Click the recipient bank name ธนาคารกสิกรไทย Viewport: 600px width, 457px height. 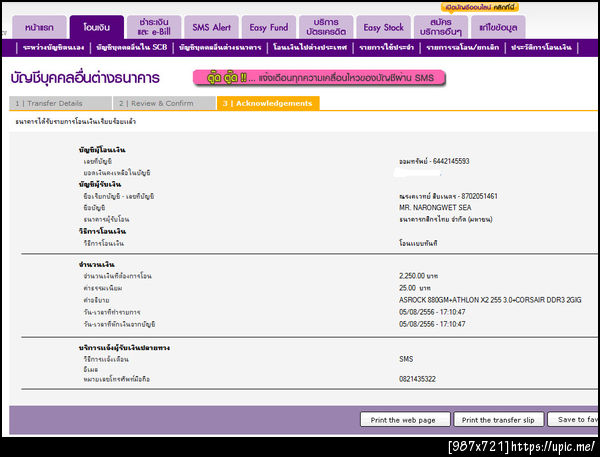click(446, 219)
